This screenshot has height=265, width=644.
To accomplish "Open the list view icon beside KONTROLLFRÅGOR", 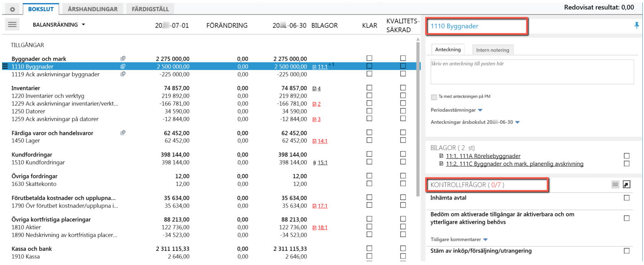I will tap(615, 185).
